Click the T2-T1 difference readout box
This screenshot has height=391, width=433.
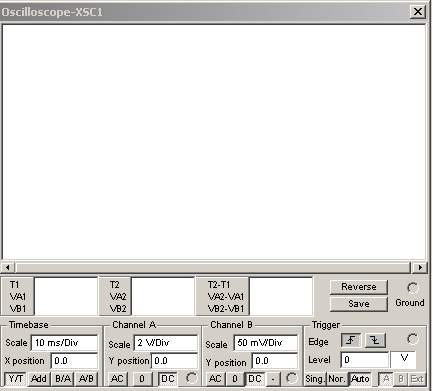tap(281, 296)
